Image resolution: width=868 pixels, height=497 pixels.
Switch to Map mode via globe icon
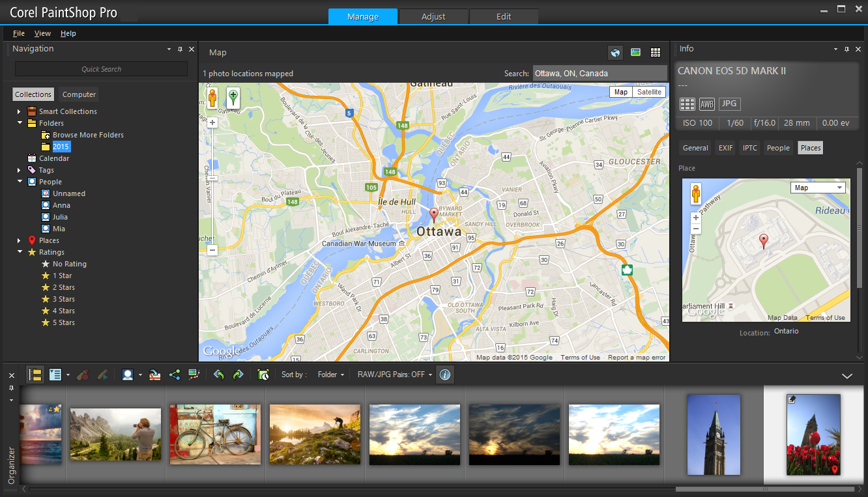click(x=615, y=53)
